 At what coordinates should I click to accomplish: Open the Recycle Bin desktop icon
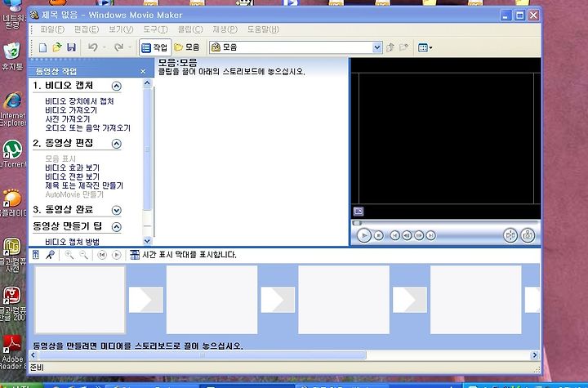coord(12,56)
